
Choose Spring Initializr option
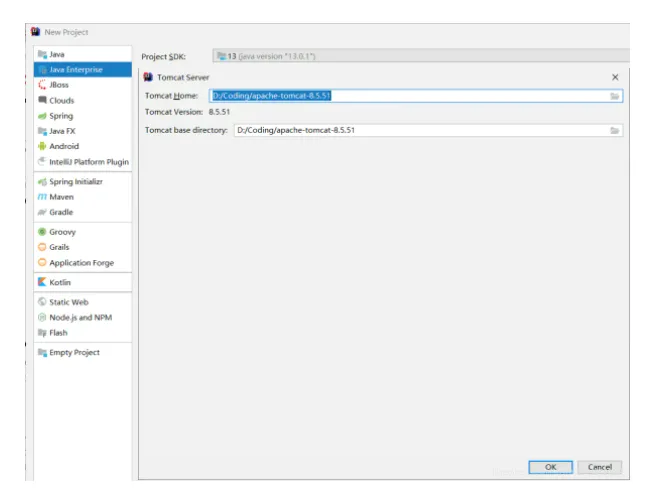tap(83, 182)
